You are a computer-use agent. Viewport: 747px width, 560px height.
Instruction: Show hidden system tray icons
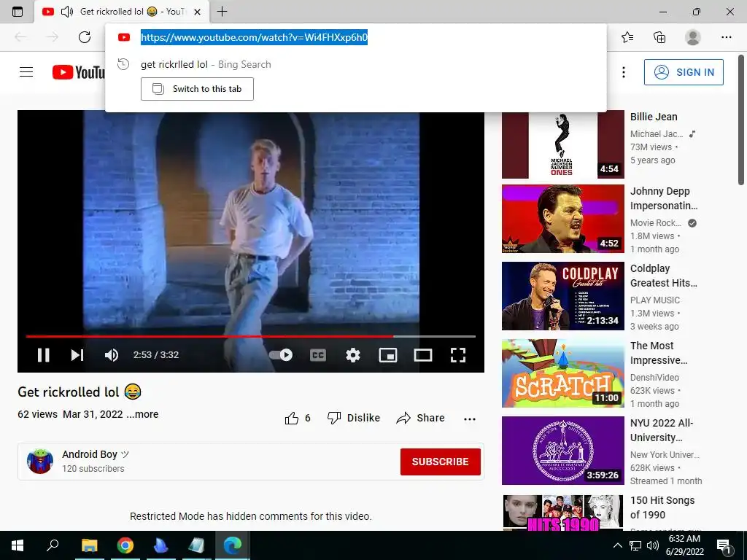pyautogui.click(x=617, y=545)
